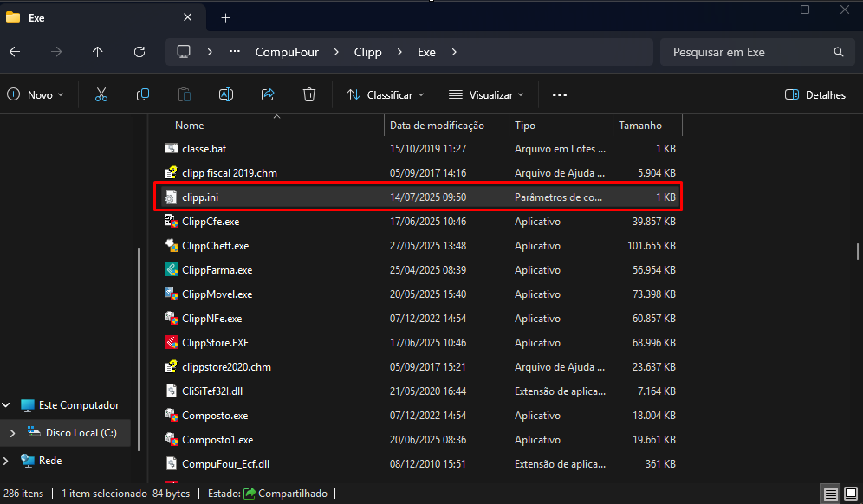Click the Rename icon in toolbar
The image size is (863, 504).
[226, 94]
